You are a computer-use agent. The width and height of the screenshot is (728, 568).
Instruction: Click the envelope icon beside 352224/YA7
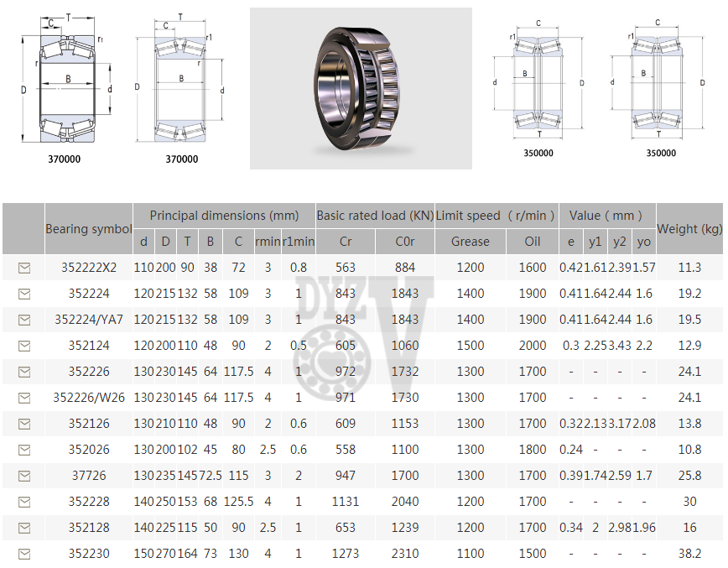pyautogui.click(x=23, y=320)
